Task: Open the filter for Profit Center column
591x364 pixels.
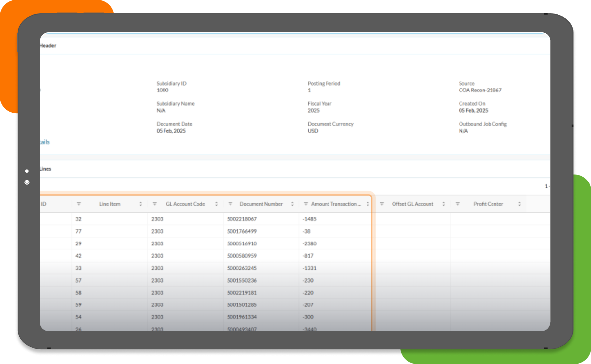Action: tap(458, 204)
